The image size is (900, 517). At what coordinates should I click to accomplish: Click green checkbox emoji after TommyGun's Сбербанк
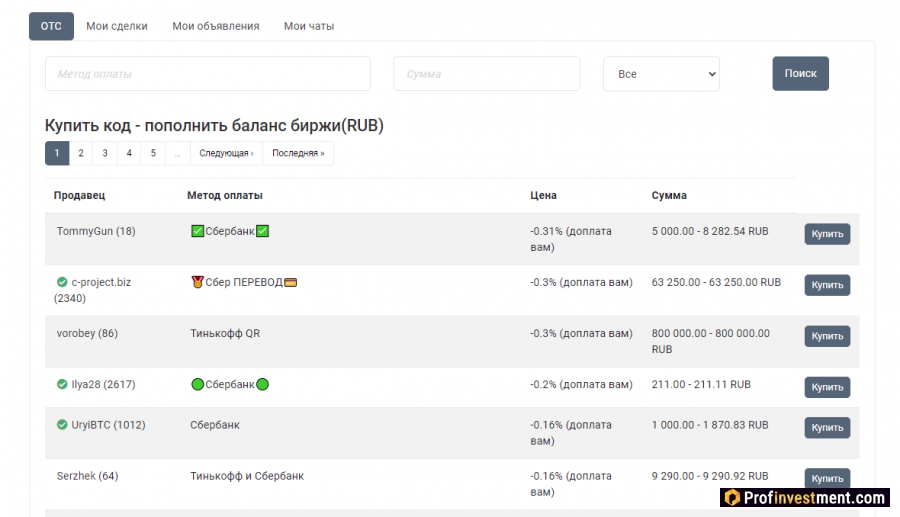tap(262, 231)
